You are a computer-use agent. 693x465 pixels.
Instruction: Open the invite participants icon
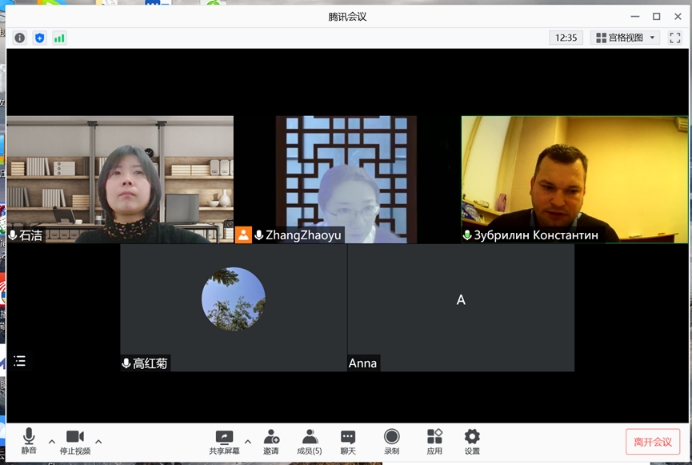click(x=271, y=440)
